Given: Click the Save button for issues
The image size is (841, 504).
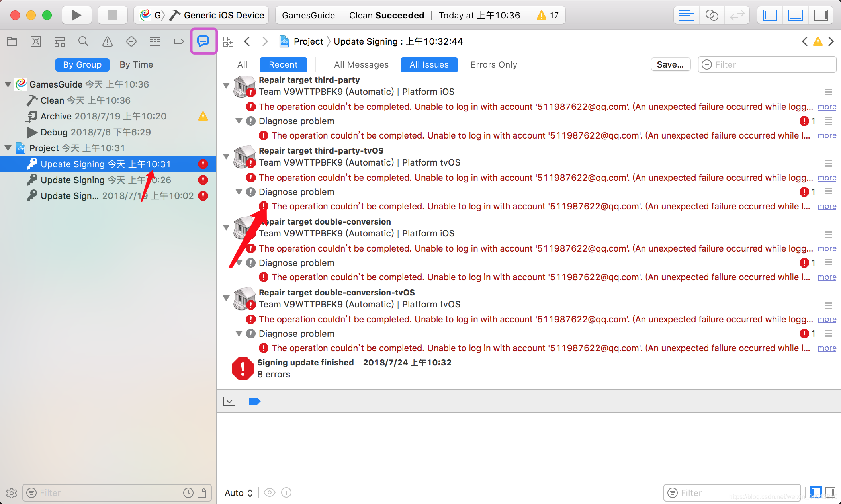Looking at the screenshot, I should (671, 64).
